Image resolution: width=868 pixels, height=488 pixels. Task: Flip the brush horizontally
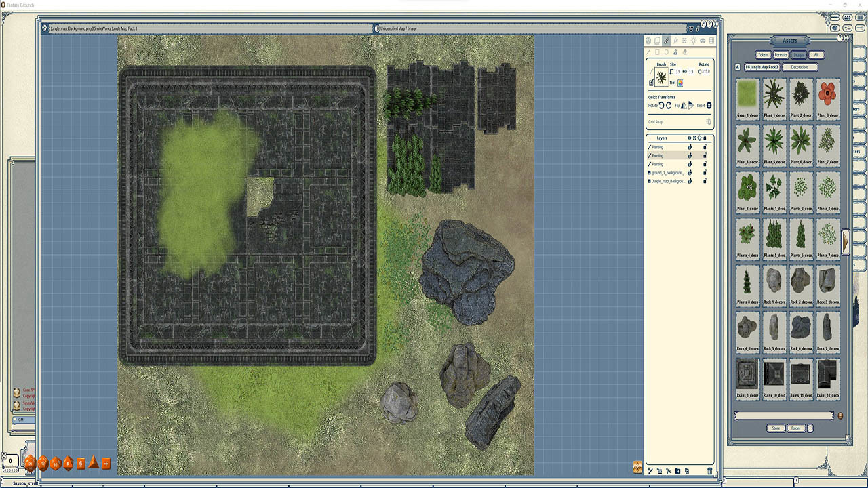pos(684,105)
